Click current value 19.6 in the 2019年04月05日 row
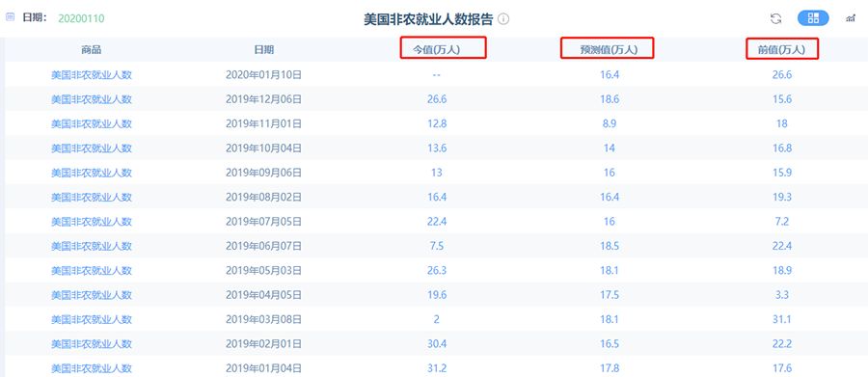The height and width of the screenshot is (377, 868). [437, 294]
